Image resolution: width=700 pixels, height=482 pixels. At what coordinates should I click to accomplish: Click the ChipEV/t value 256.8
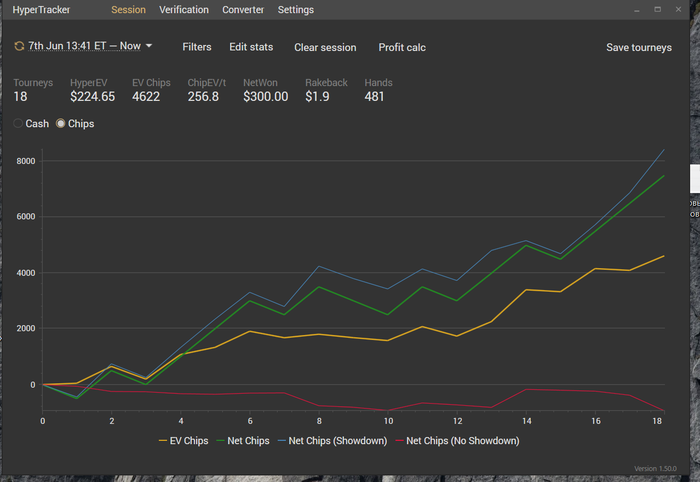[x=203, y=96]
